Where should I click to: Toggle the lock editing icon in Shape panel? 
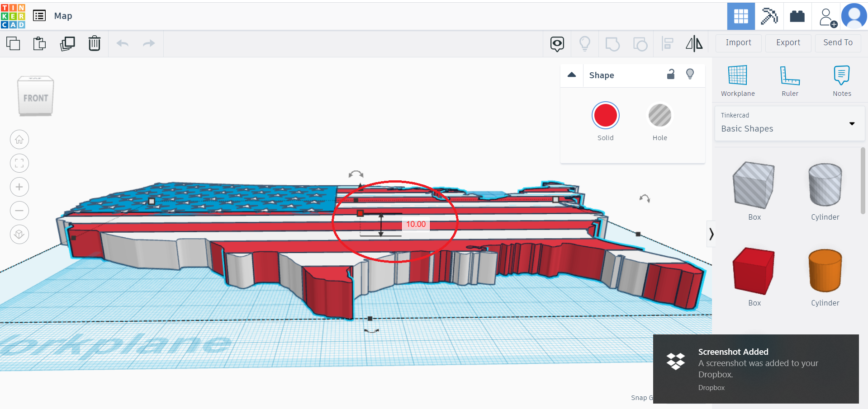671,74
